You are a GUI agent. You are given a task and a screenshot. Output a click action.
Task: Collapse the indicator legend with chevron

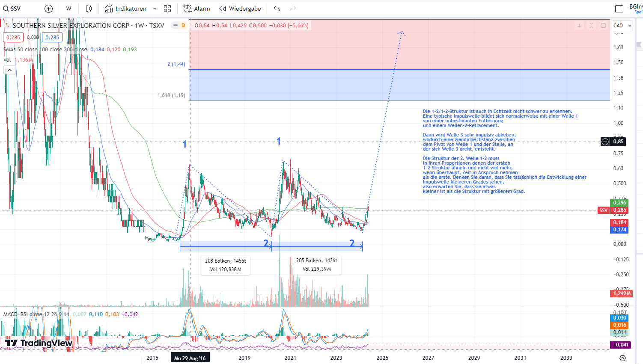click(9, 70)
